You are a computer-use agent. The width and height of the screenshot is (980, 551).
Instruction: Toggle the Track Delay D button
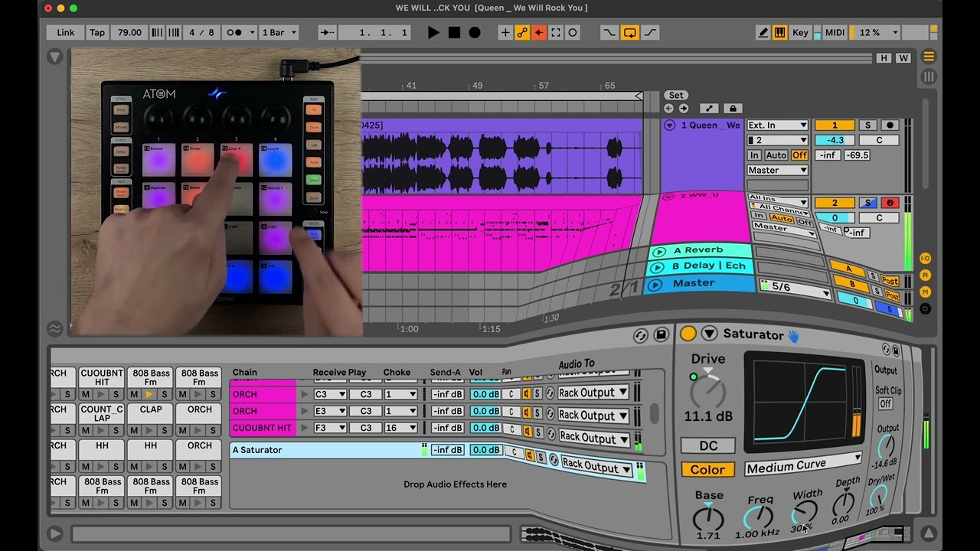[x=925, y=308]
